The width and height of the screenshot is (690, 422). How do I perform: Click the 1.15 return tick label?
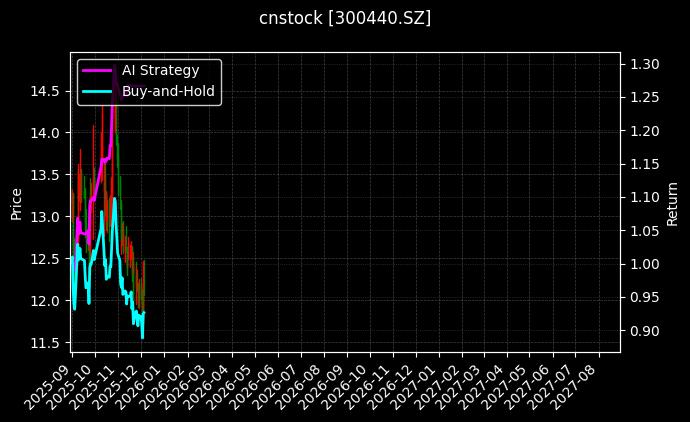point(644,164)
